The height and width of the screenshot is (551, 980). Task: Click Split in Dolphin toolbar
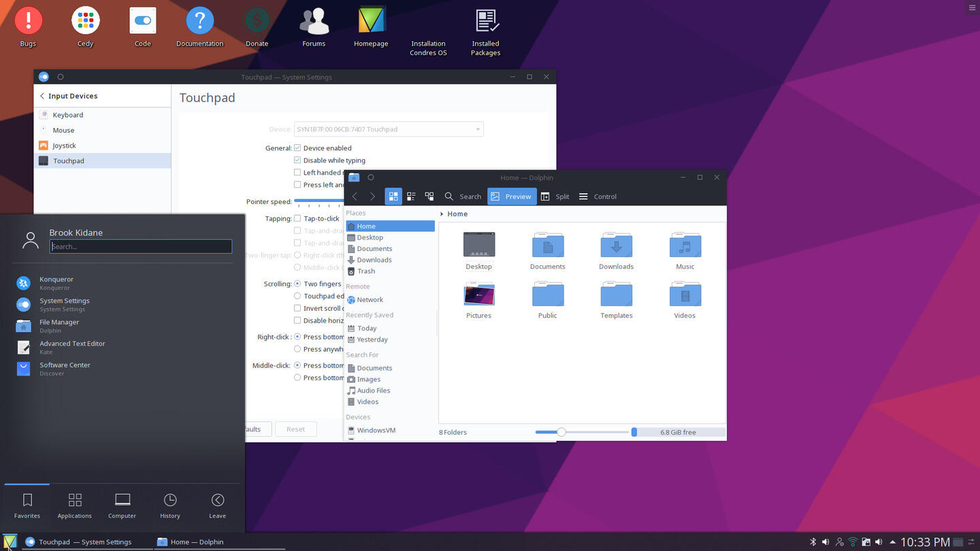pos(555,197)
